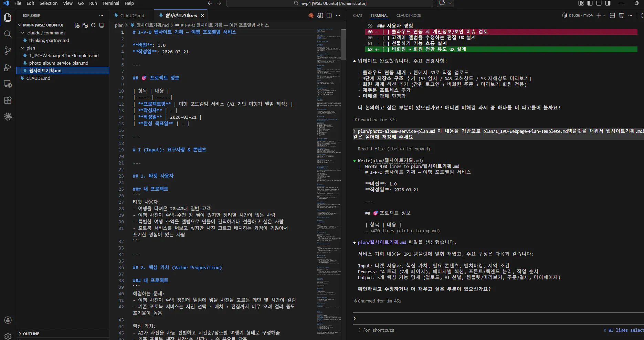Click the command center search box
The width and height of the screenshot is (644, 340).
[329, 3]
